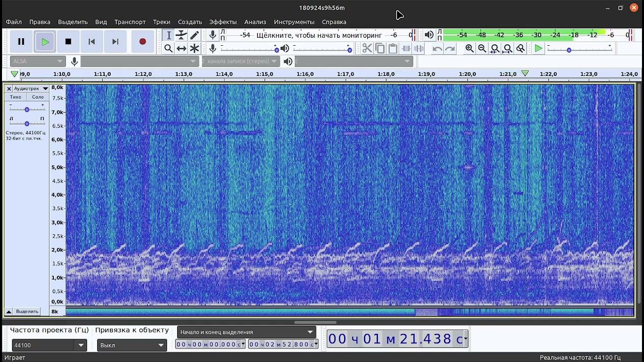
Task: Collapse the track with the arrow button
Action: 9,311
